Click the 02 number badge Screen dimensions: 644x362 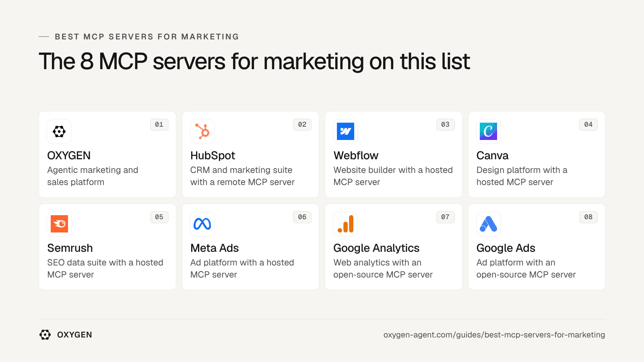click(302, 125)
